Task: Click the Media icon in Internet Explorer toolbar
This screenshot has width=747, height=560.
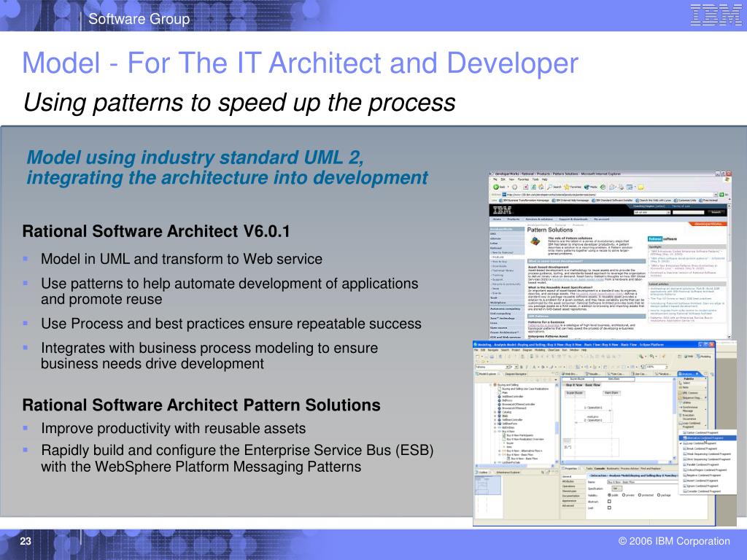Action: pos(591,187)
